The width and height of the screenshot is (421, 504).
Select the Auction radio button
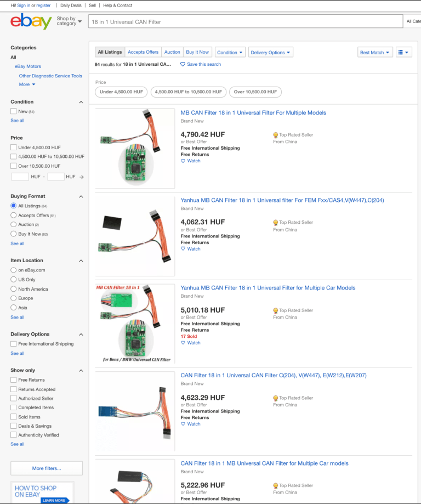(14, 224)
